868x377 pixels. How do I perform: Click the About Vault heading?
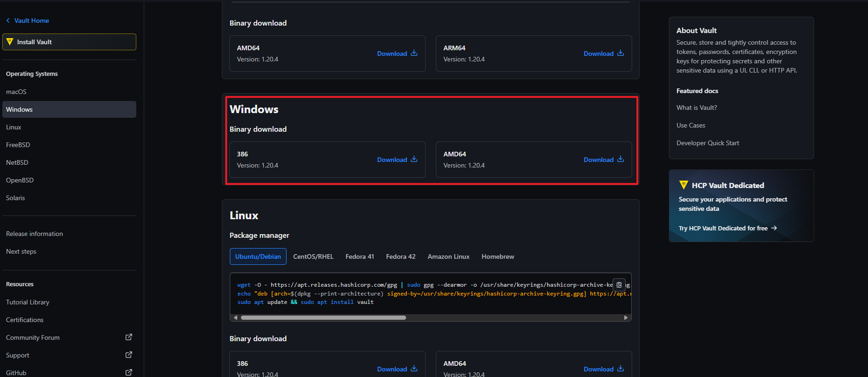(x=696, y=30)
